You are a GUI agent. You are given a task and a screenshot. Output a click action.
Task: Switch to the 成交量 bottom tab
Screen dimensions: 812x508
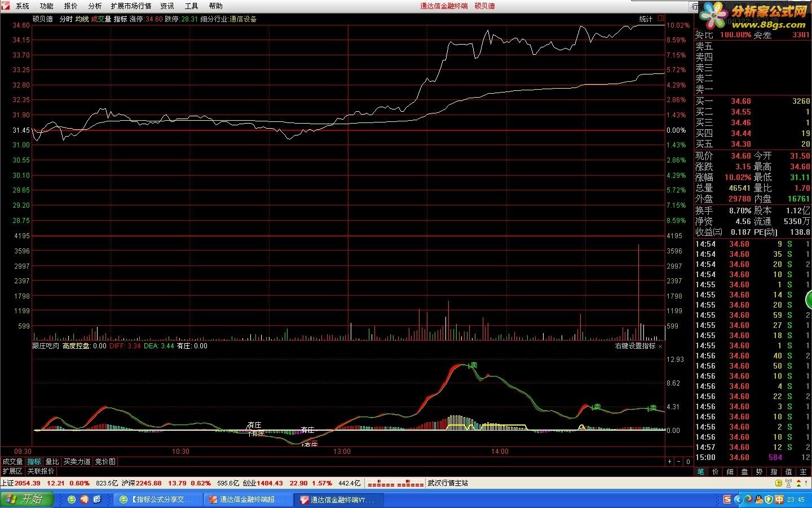pos(13,462)
